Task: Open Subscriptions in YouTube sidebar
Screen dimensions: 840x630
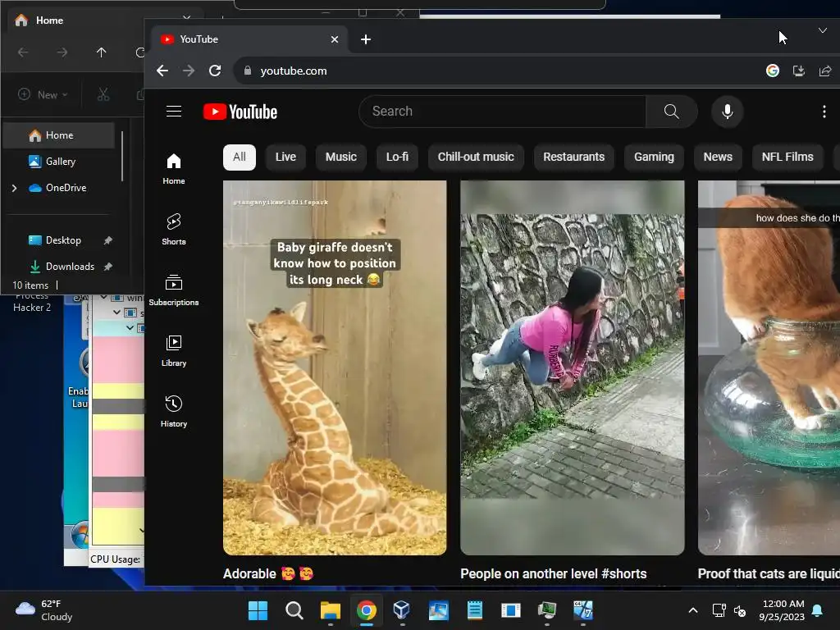Action: (x=174, y=290)
